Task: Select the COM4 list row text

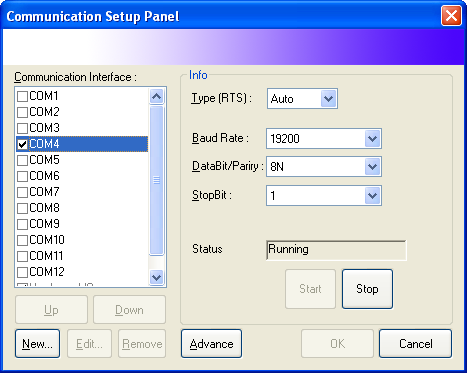Action: 44,144
